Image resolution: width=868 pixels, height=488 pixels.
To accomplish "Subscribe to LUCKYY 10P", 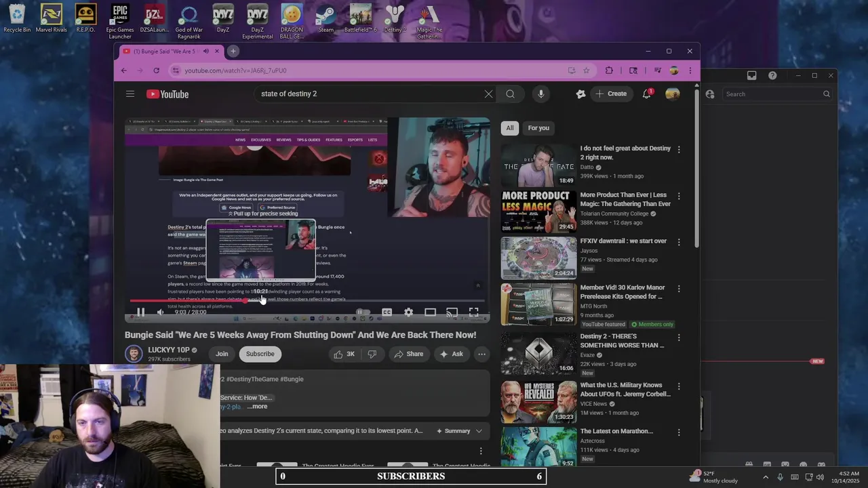I will 260,354.
